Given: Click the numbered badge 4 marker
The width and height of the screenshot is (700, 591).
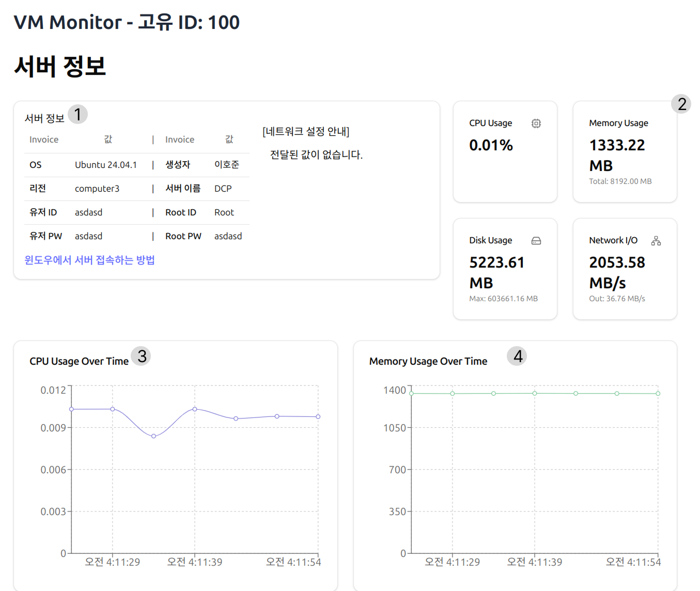Looking at the screenshot, I should (x=517, y=356).
